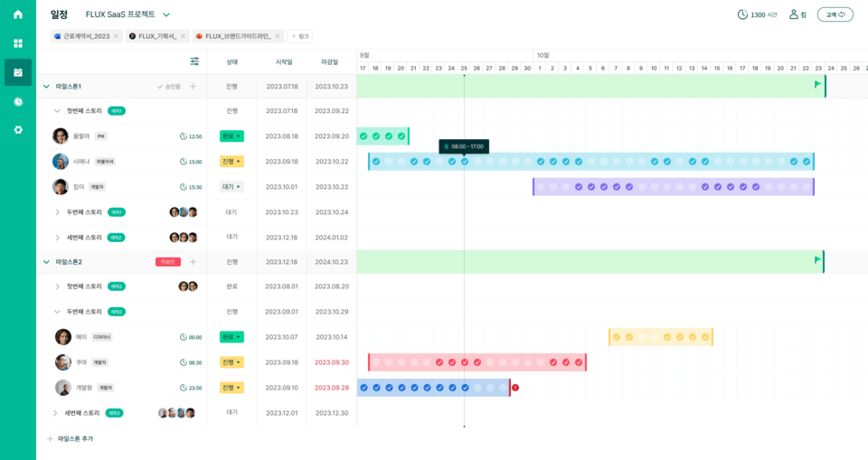
Task: Click the 고객 switch button
Action: tap(835, 14)
